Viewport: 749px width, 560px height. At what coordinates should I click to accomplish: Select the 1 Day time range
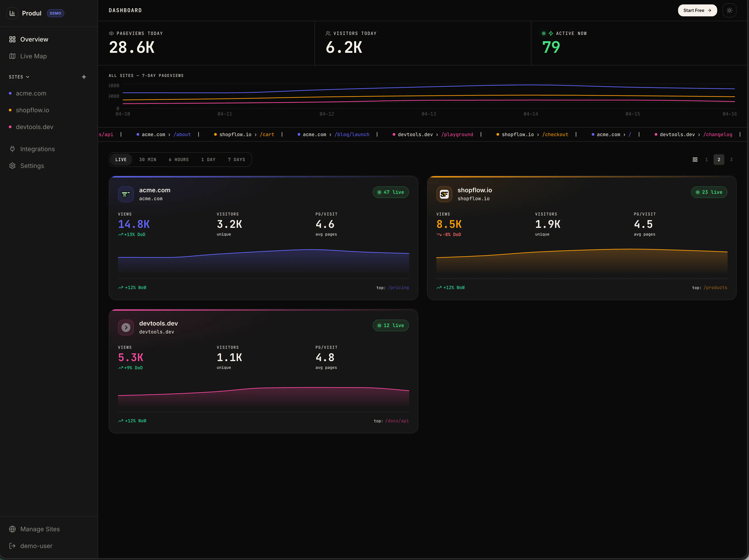pos(208,160)
